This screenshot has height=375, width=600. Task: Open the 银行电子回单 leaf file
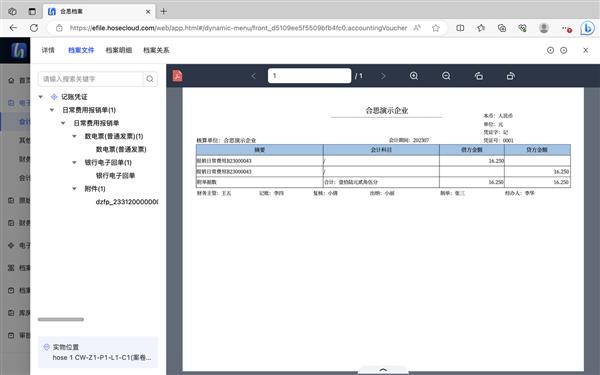tap(115, 176)
